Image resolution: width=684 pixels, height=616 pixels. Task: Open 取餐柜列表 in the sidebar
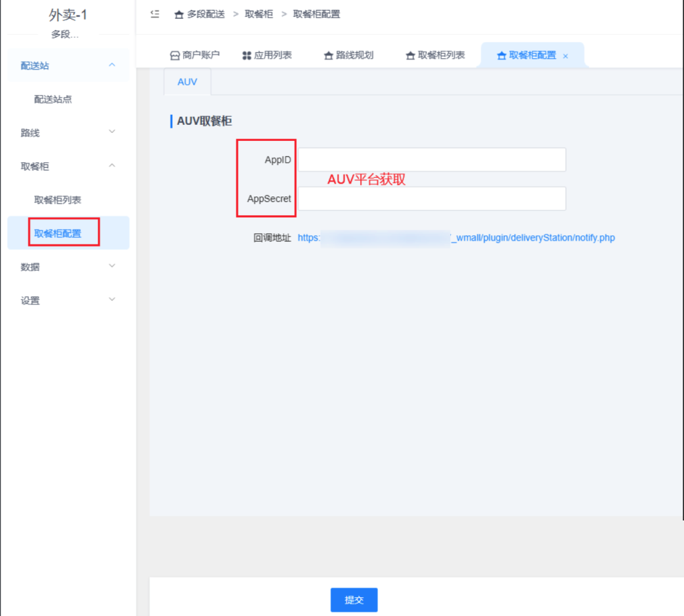(x=57, y=199)
